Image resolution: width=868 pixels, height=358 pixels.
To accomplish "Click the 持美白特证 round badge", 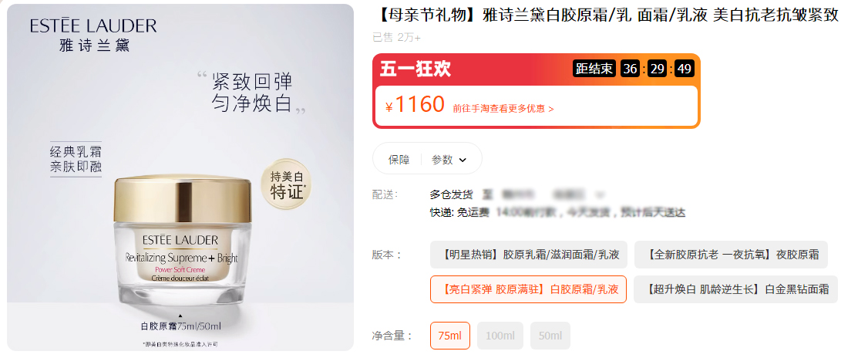I will pos(288,186).
